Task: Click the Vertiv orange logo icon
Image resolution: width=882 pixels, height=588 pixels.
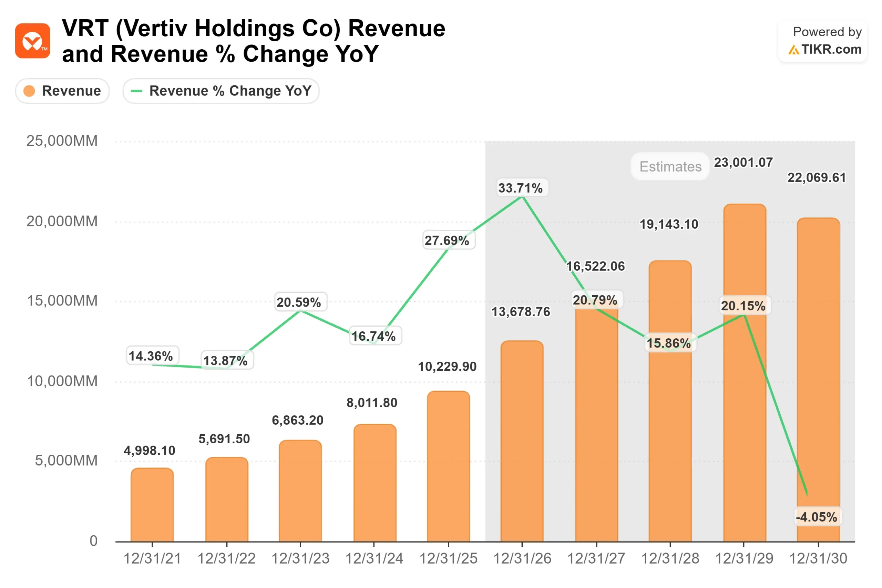Action: pyautogui.click(x=33, y=41)
